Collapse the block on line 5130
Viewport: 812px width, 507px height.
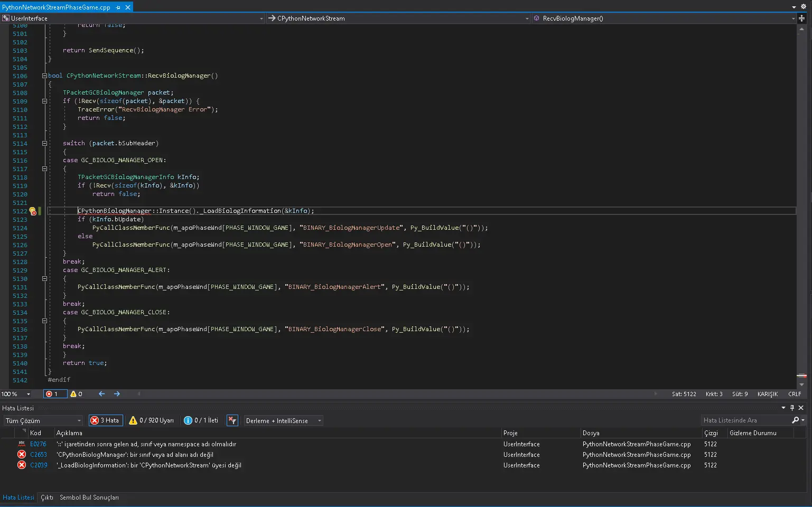[44, 279]
